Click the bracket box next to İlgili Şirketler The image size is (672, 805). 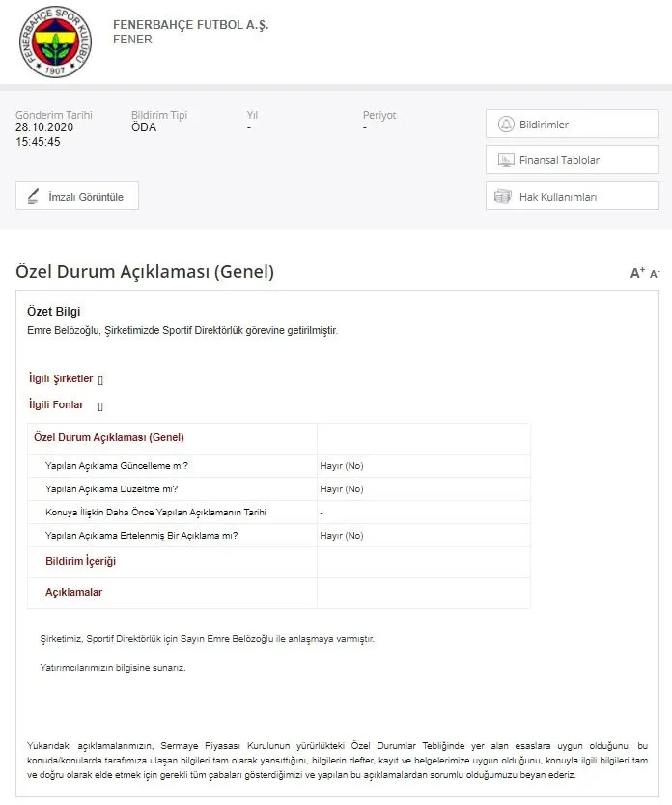point(100,379)
